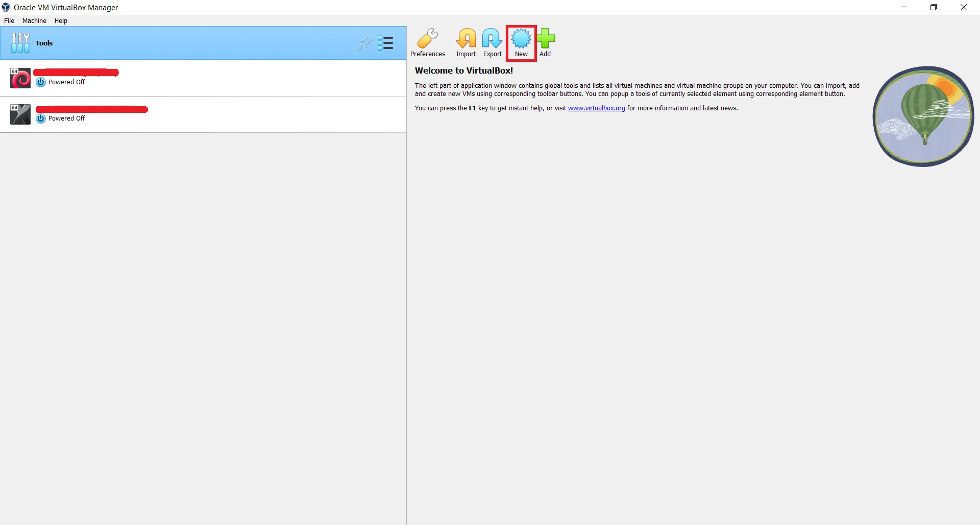The width and height of the screenshot is (980, 525).
Task: Open the Tools list menu icon
Action: (x=385, y=43)
